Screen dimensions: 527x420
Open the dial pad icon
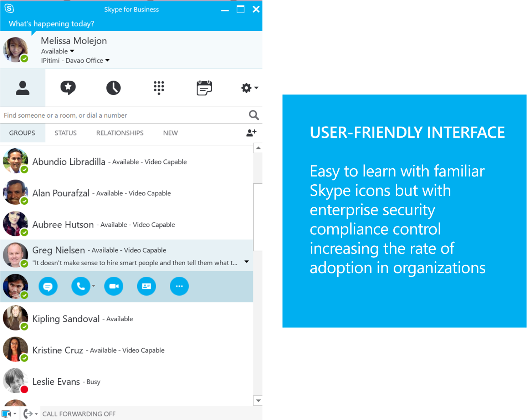pyautogui.click(x=159, y=88)
